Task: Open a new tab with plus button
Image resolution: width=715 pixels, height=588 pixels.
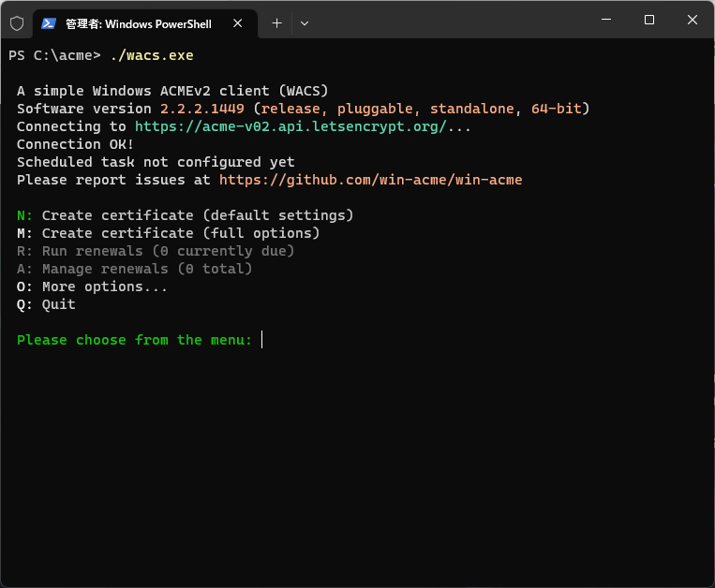Action: (x=276, y=23)
